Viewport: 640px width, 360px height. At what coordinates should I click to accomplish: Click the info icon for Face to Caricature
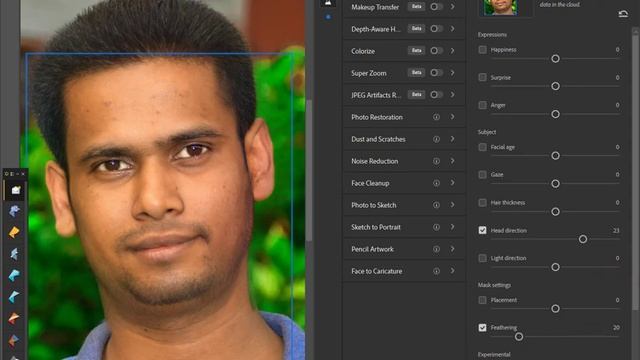point(436,271)
